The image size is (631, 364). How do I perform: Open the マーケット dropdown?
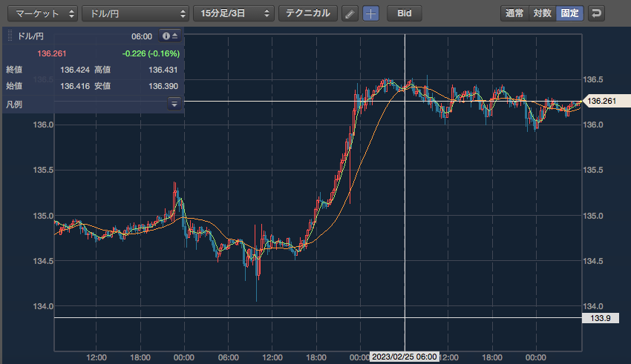(x=42, y=13)
